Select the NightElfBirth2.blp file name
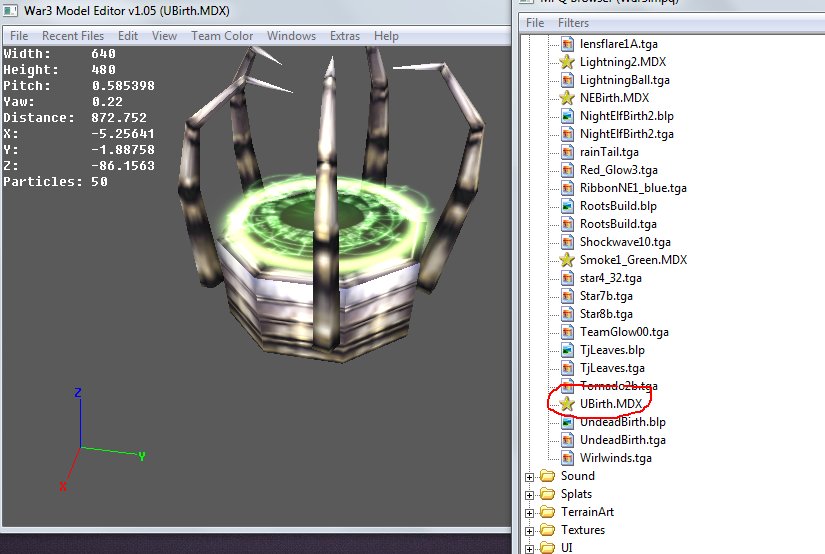The image size is (825, 554). point(627,116)
